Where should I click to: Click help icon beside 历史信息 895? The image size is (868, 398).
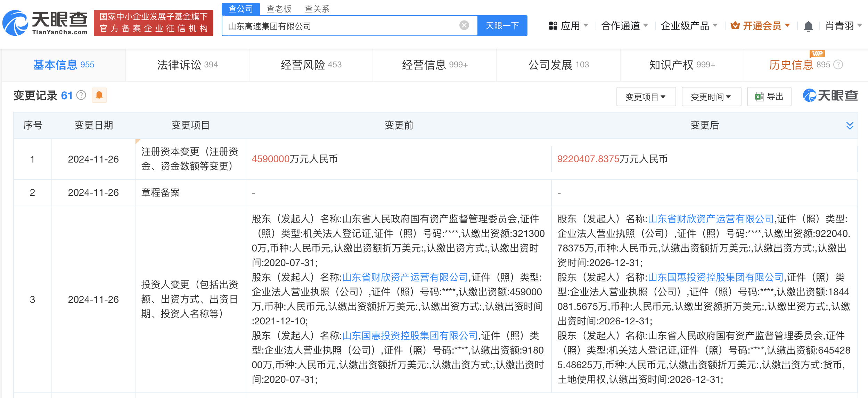[x=838, y=65]
